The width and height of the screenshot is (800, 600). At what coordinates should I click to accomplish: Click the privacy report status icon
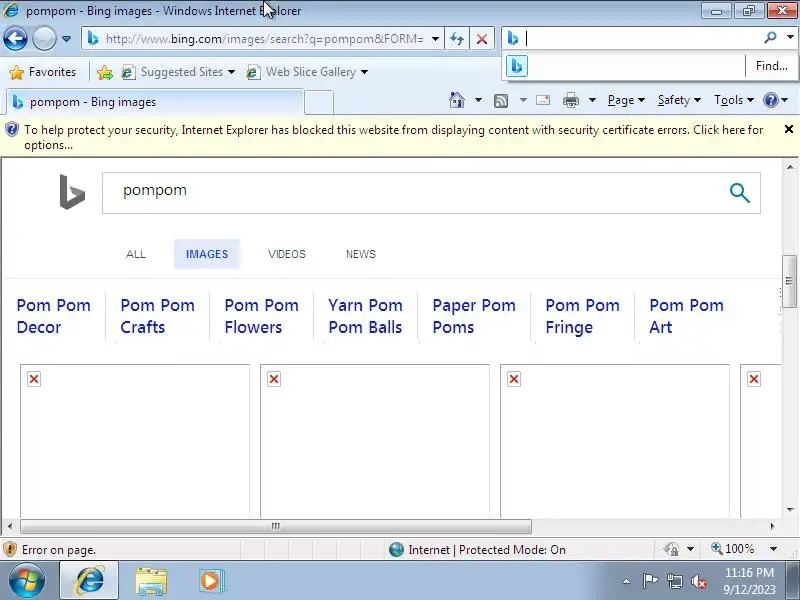pyautogui.click(x=670, y=549)
